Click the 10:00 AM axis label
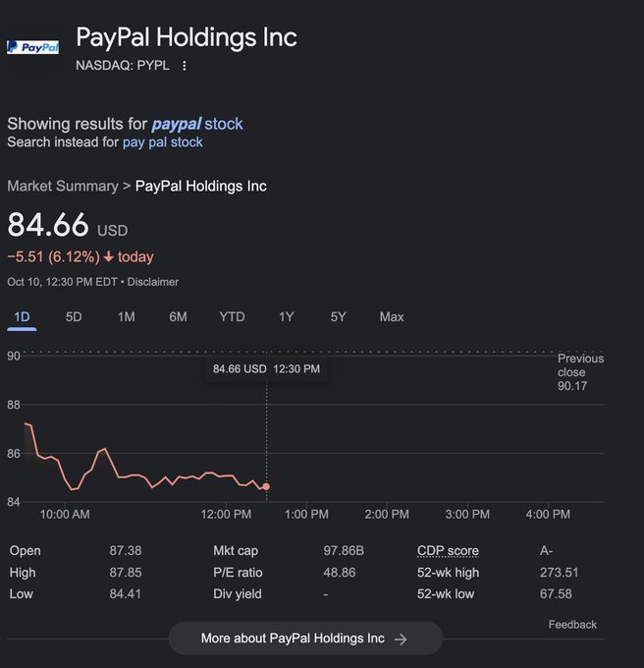Screen dimensions: 644x668 click(65, 514)
